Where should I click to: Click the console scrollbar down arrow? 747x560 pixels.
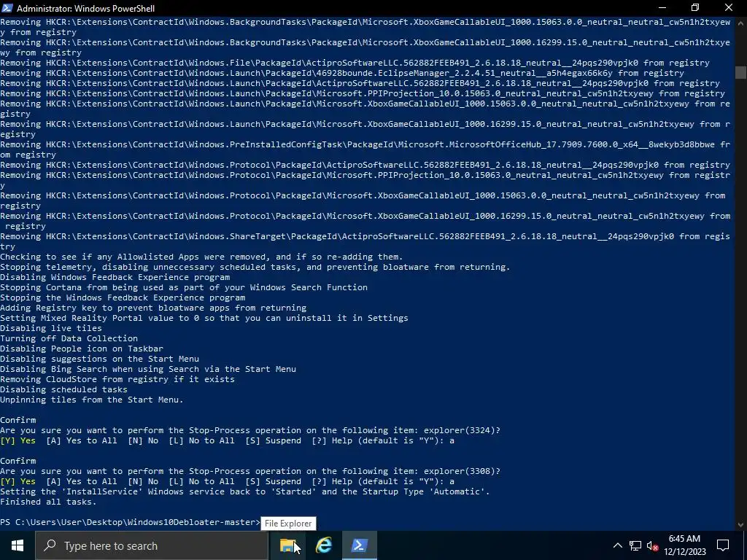point(740,525)
